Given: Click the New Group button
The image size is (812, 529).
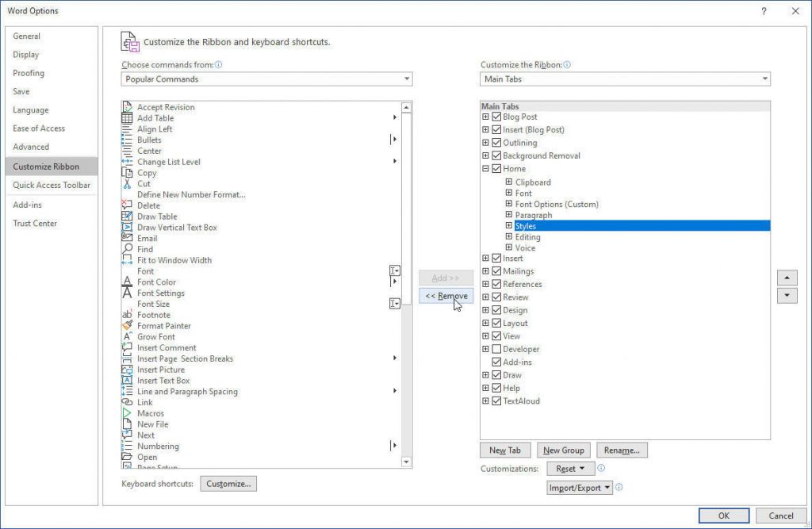Looking at the screenshot, I should point(563,450).
